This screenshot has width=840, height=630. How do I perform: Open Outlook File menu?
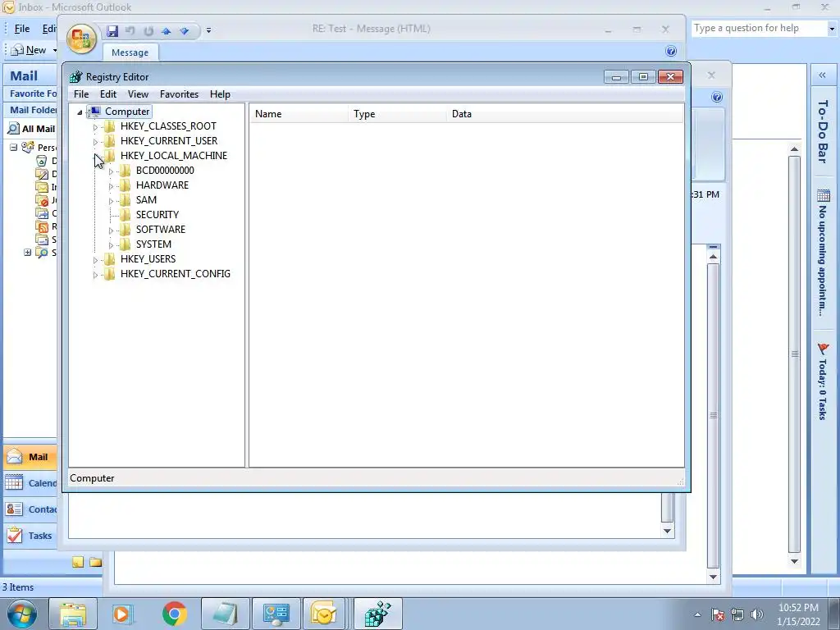[22, 29]
